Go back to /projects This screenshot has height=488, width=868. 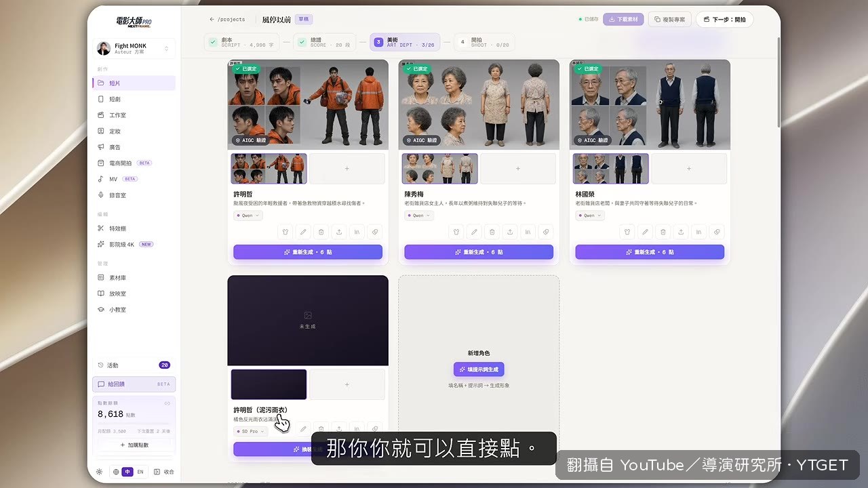coord(226,20)
